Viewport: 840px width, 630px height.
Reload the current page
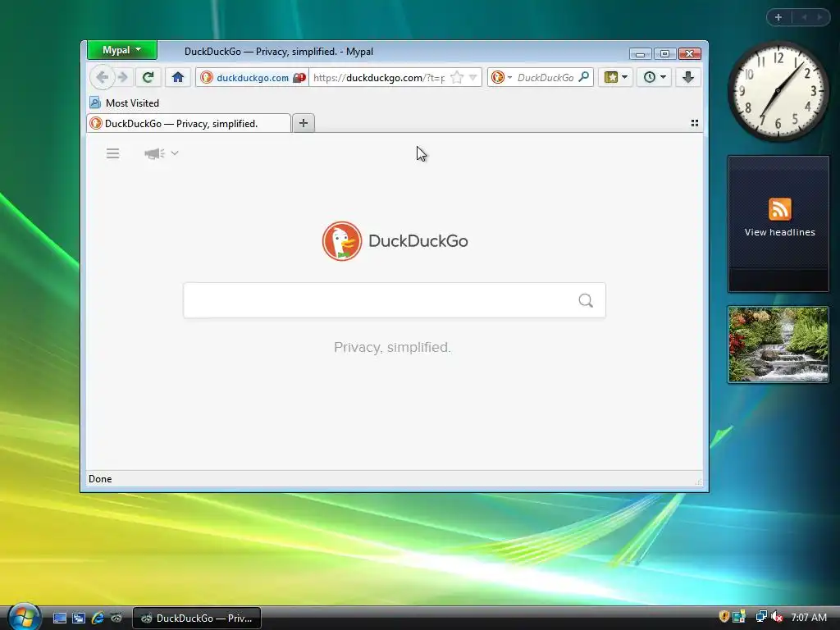pyautogui.click(x=148, y=78)
